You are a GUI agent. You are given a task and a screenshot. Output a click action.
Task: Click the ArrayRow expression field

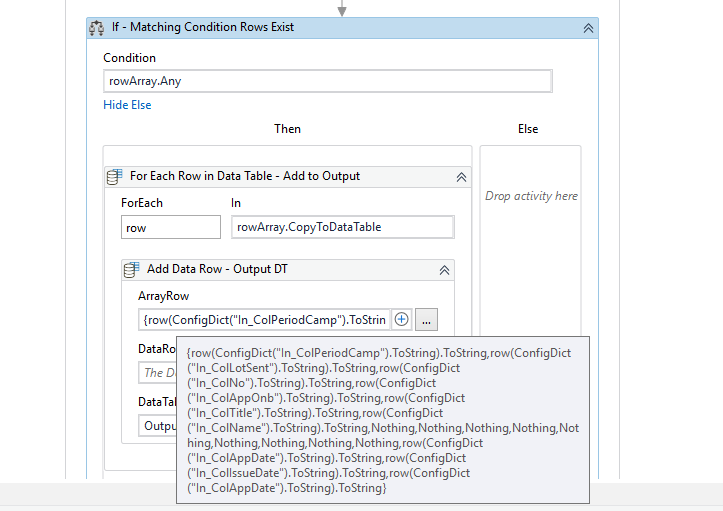[x=263, y=320]
